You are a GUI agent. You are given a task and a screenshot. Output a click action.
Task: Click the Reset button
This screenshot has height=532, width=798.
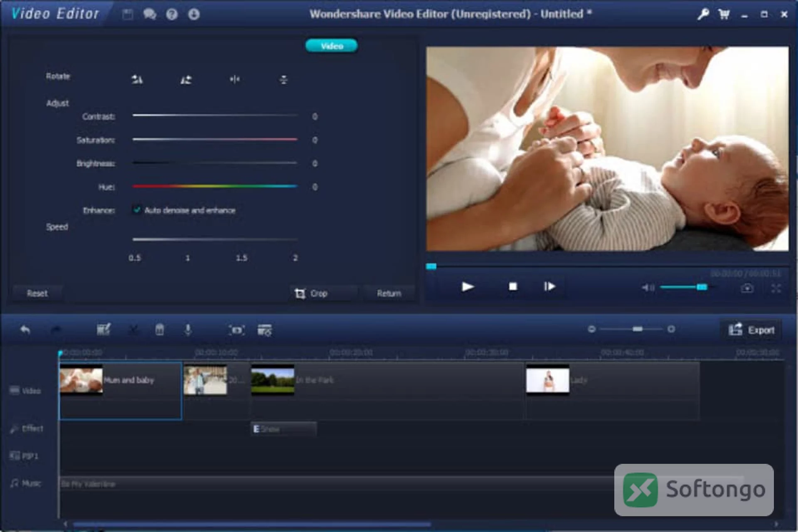click(x=37, y=293)
